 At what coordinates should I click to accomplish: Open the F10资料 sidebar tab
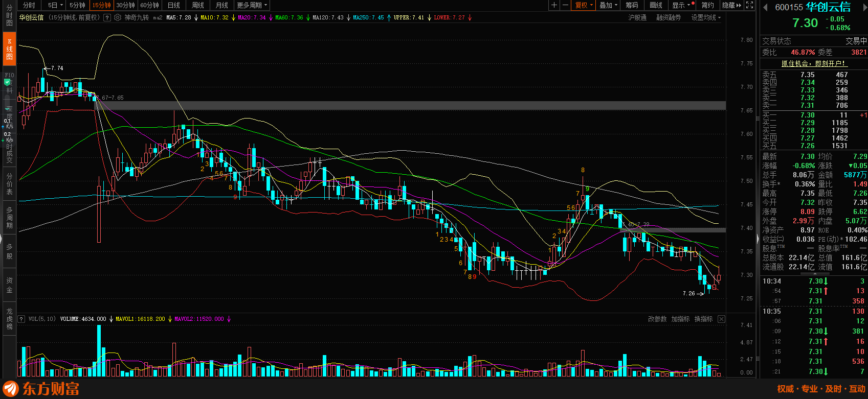pos(9,82)
